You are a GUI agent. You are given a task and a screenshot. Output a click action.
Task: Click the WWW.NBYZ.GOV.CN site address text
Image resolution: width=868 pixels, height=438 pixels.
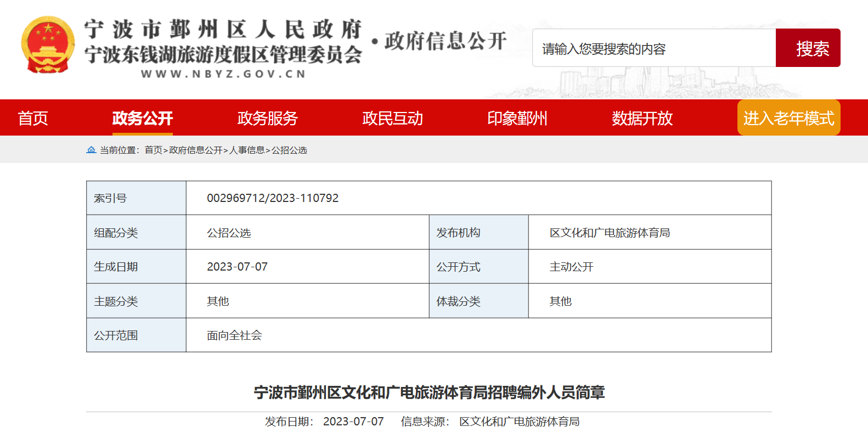click(223, 74)
